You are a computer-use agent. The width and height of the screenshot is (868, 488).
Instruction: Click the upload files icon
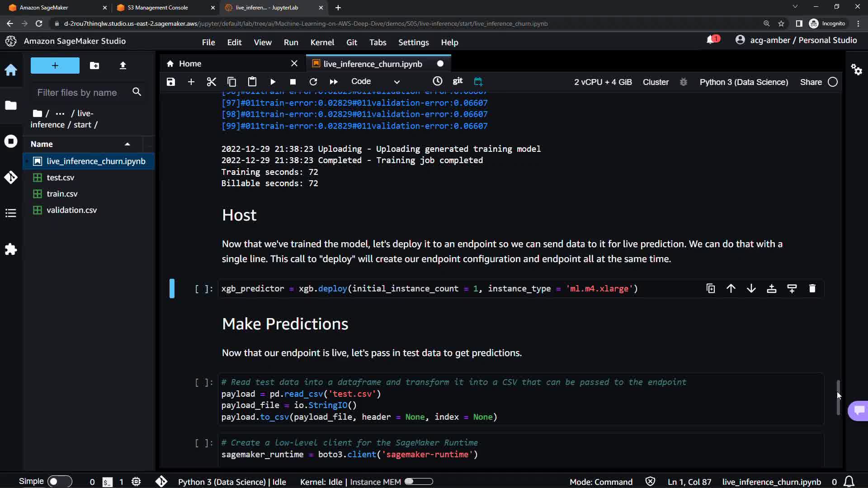123,66
